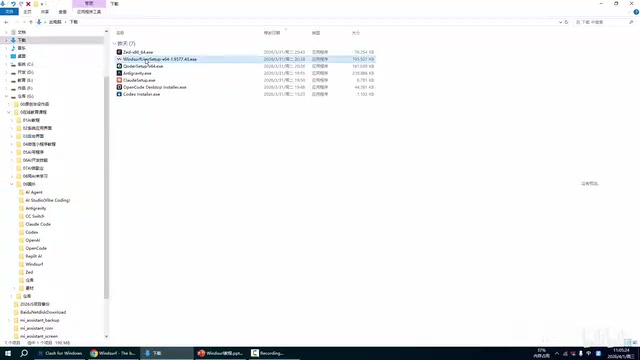Click the refresh icon beside address bar
The image size is (640, 360).
[566, 22]
